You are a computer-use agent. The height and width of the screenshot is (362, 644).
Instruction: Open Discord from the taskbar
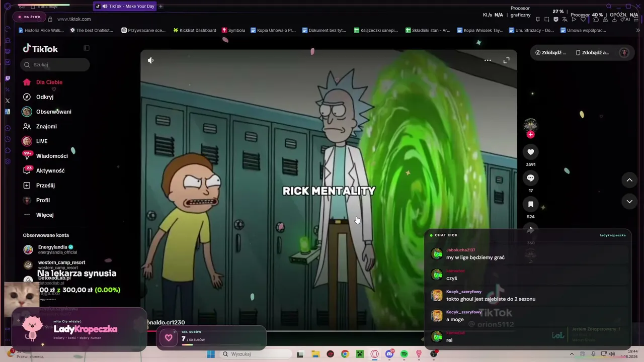(389, 354)
